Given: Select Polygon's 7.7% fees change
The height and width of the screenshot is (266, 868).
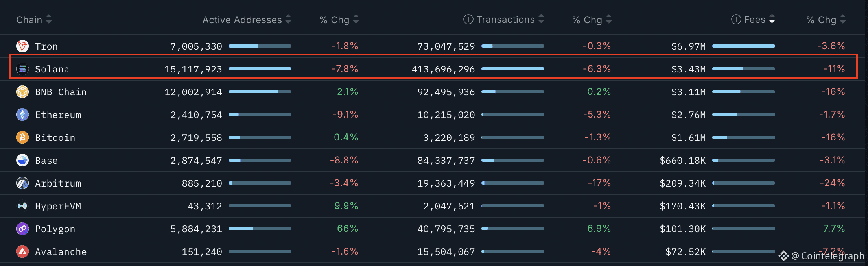Looking at the screenshot, I should click(x=834, y=229).
